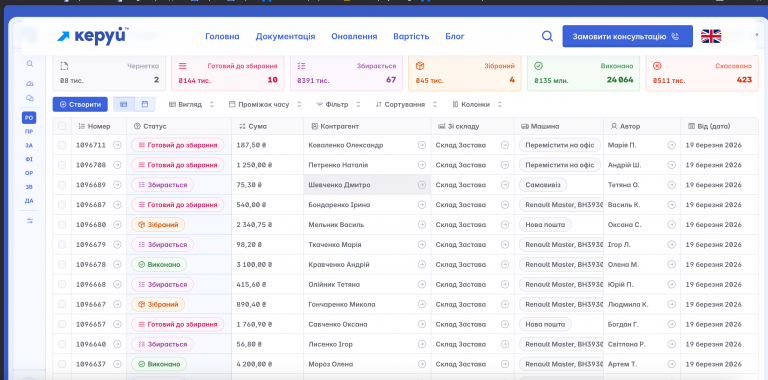768x380 pixels.
Task: Open Документація in the top navigation
Action: [x=286, y=36]
